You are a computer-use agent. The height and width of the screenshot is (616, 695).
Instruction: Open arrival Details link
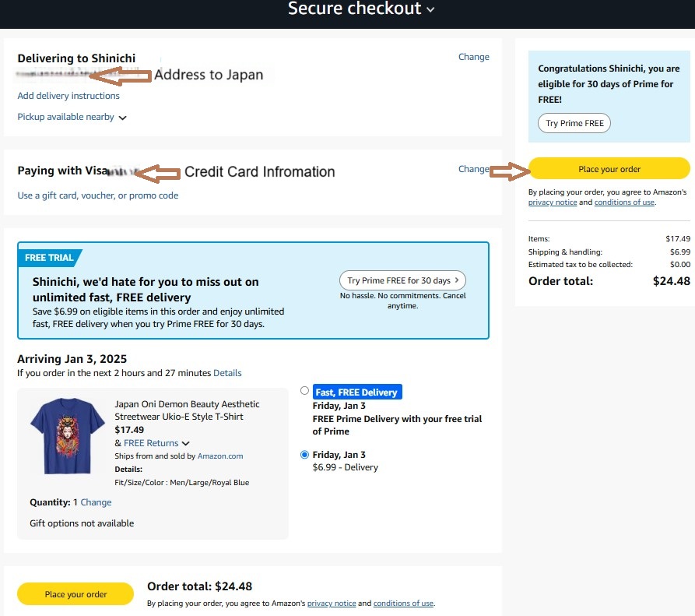click(x=227, y=373)
